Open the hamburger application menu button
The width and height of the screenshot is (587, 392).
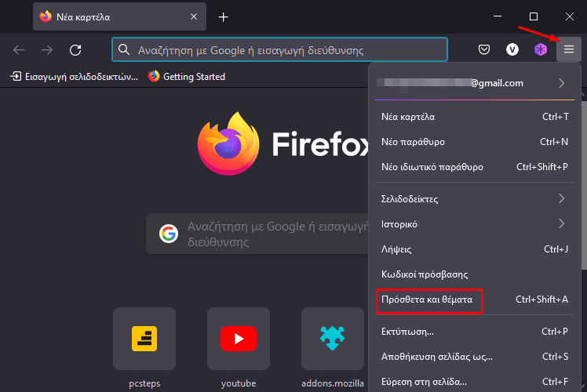coord(569,49)
